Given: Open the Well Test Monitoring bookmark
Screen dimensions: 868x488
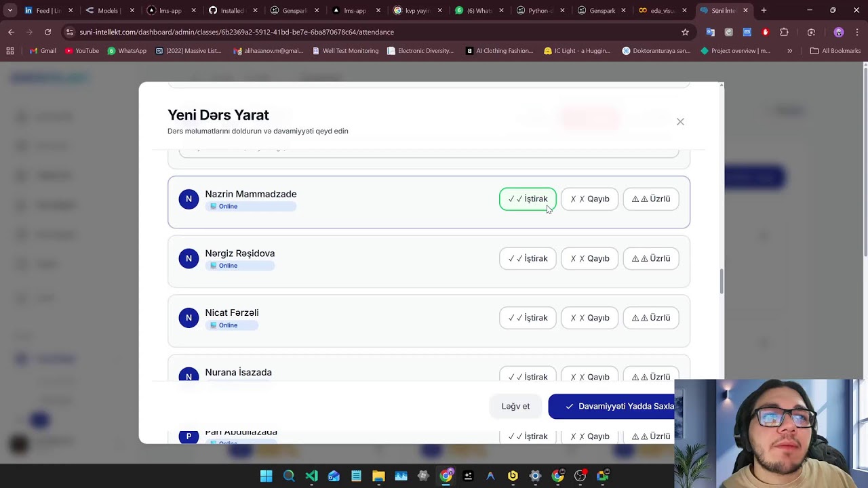Looking at the screenshot, I should [345, 51].
